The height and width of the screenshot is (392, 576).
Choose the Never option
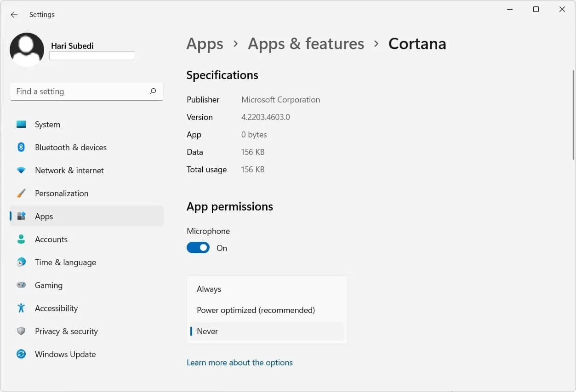(207, 331)
